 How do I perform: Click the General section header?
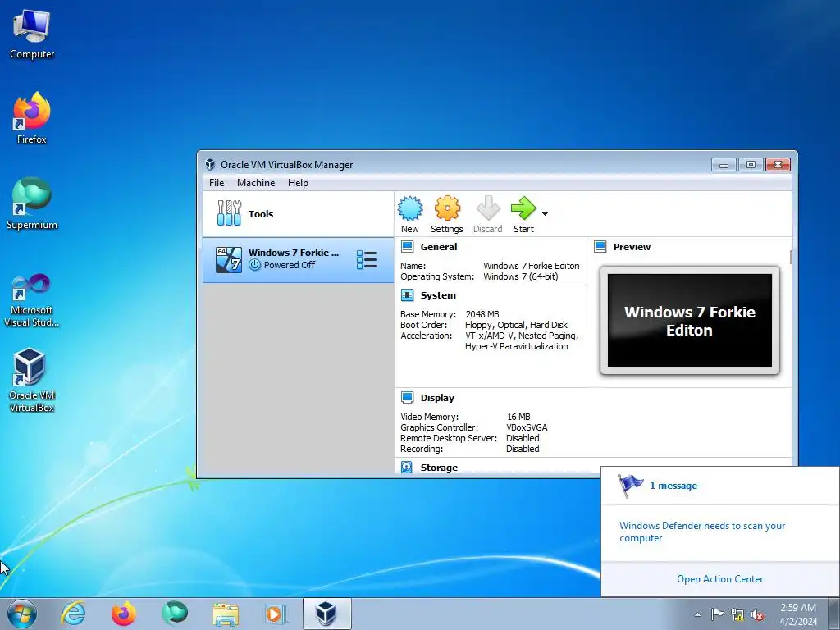(439, 247)
